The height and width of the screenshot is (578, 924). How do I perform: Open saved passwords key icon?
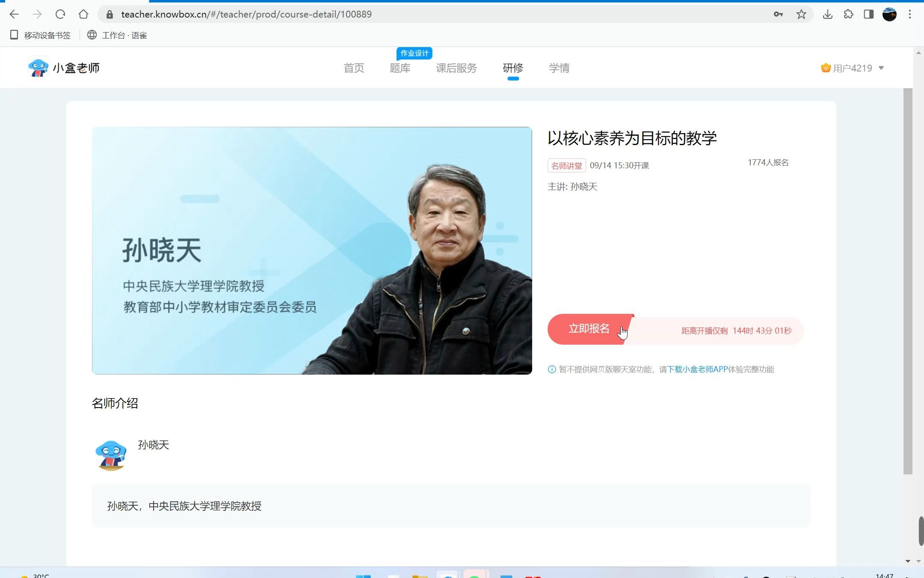click(x=778, y=14)
